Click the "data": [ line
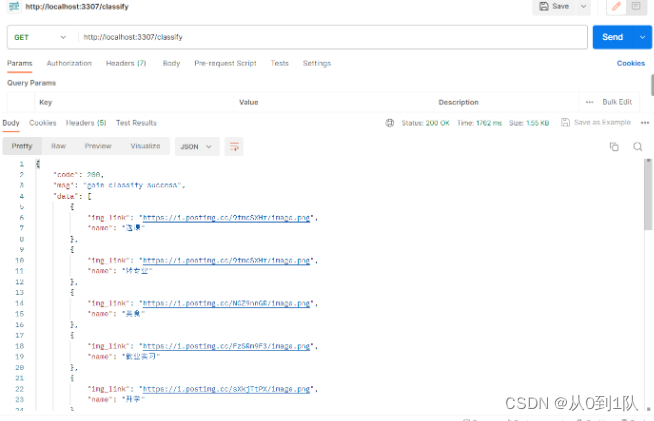This screenshot has width=654, height=421. (72, 196)
